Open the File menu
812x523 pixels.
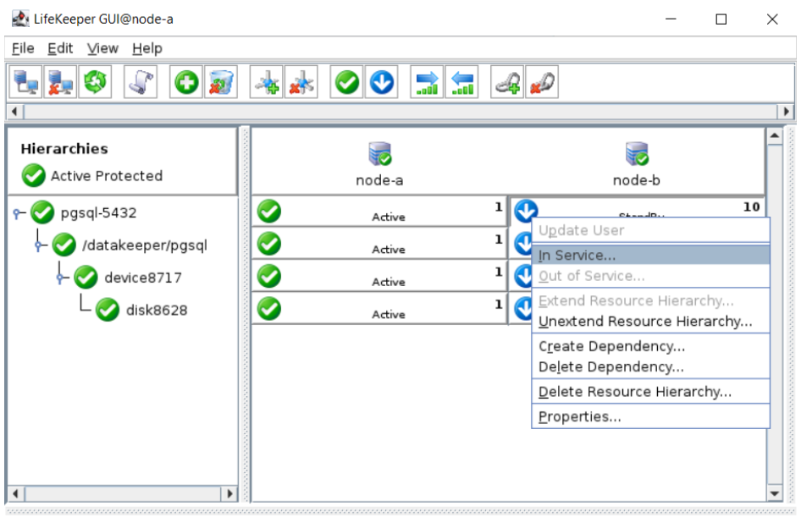[x=23, y=48]
